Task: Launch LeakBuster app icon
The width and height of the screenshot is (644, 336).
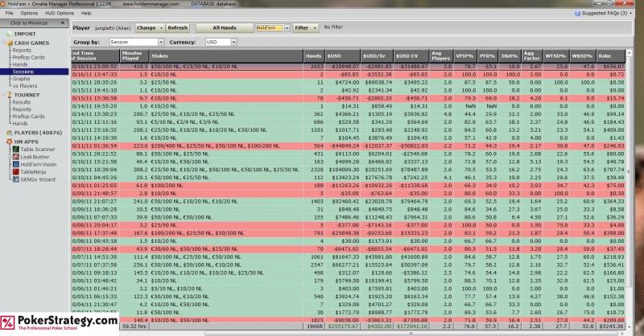Action: click(16, 157)
